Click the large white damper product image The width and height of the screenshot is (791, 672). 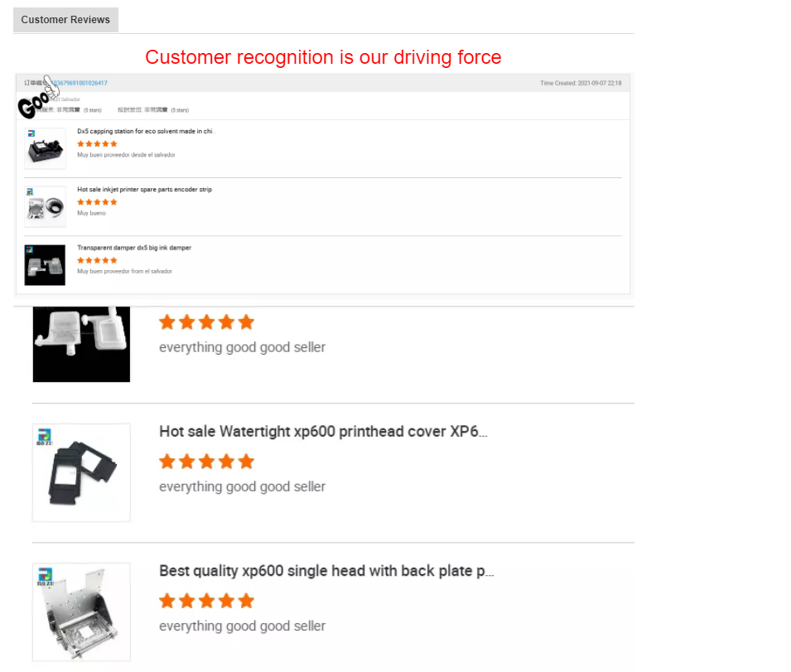(x=81, y=344)
